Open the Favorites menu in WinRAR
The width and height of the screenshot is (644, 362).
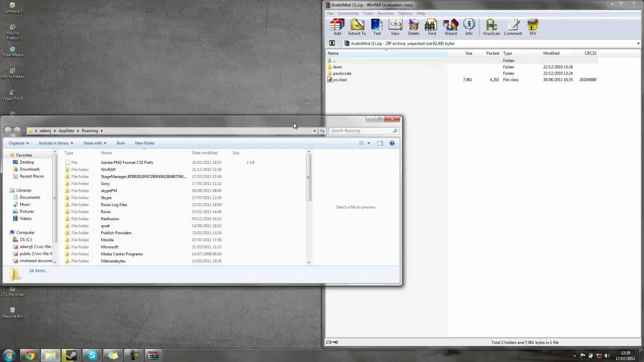point(385,13)
